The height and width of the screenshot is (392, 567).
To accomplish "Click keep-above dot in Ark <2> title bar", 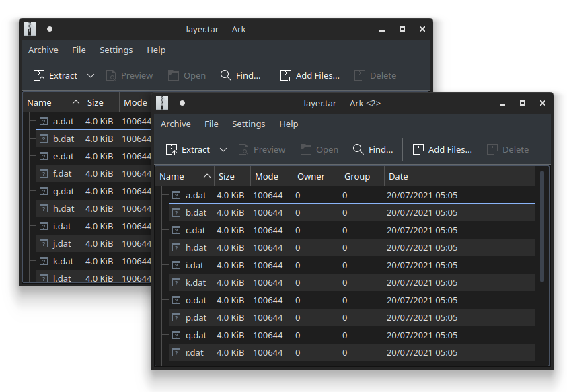I will (182, 103).
